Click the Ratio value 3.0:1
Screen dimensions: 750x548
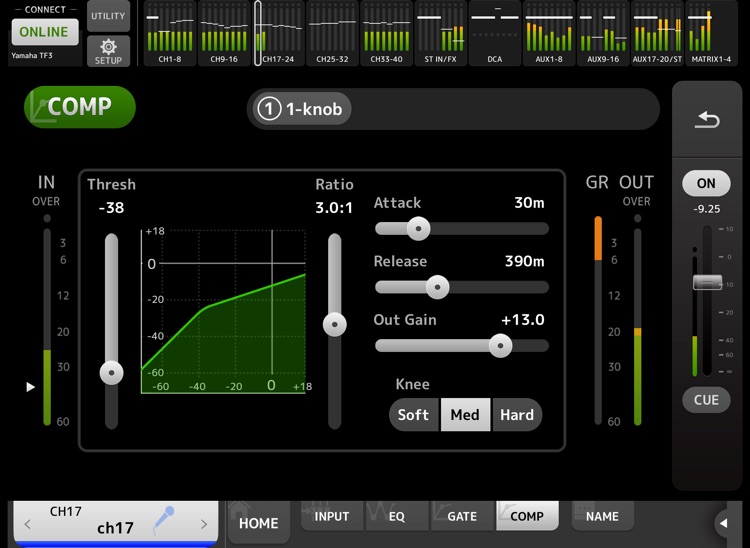pos(334,208)
